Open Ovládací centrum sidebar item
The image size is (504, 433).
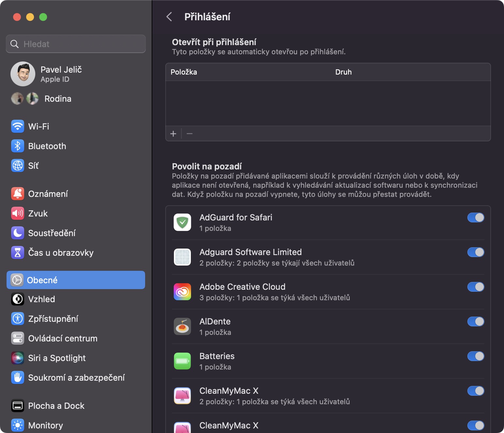(x=62, y=338)
